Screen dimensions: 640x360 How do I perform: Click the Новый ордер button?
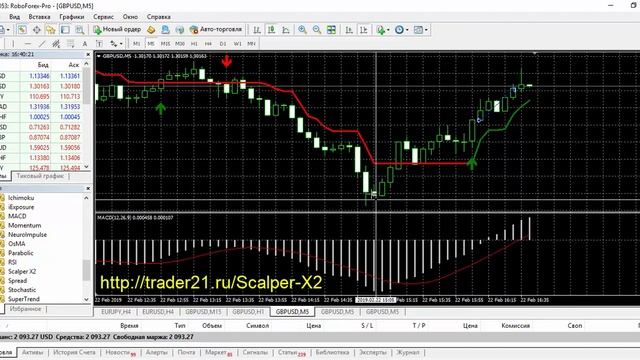[117, 29]
